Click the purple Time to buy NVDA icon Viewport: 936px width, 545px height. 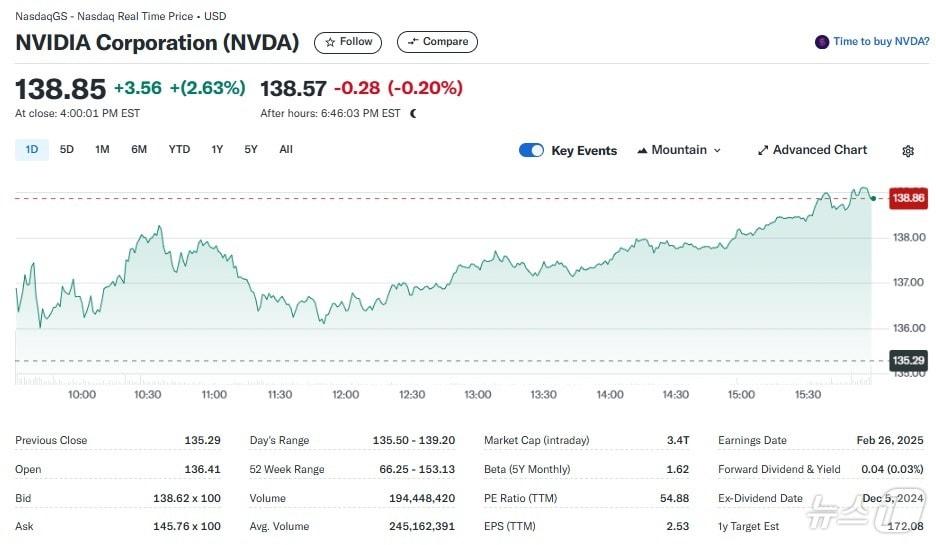pyautogui.click(x=822, y=42)
